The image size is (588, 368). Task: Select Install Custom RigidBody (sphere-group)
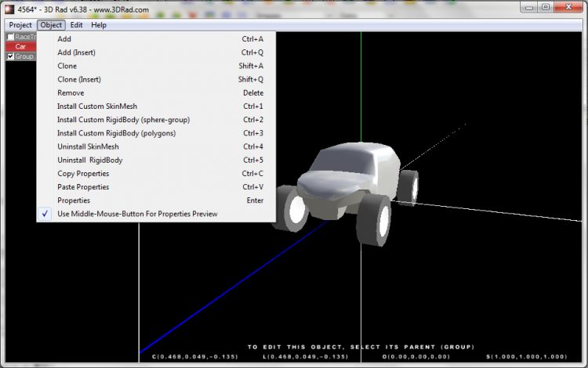123,120
